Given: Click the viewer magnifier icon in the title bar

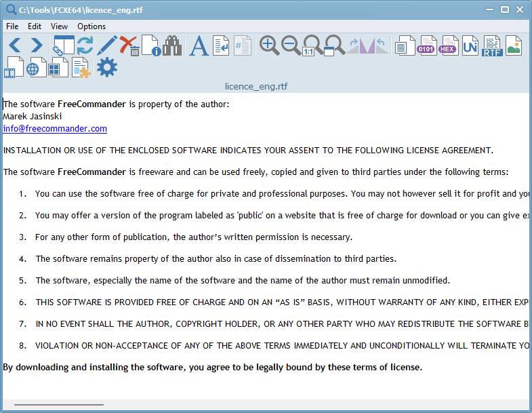Looking at the screenshot, I should click(12, 9).
